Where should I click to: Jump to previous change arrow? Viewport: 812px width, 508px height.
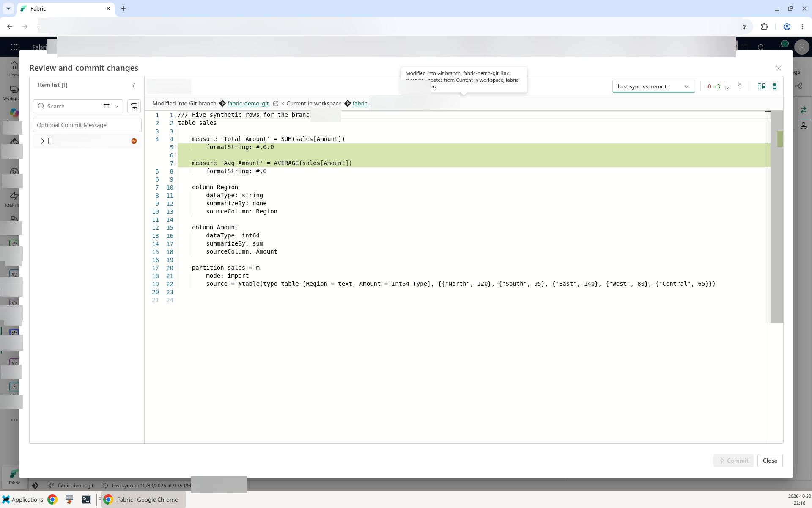click(x=740, y=86)
